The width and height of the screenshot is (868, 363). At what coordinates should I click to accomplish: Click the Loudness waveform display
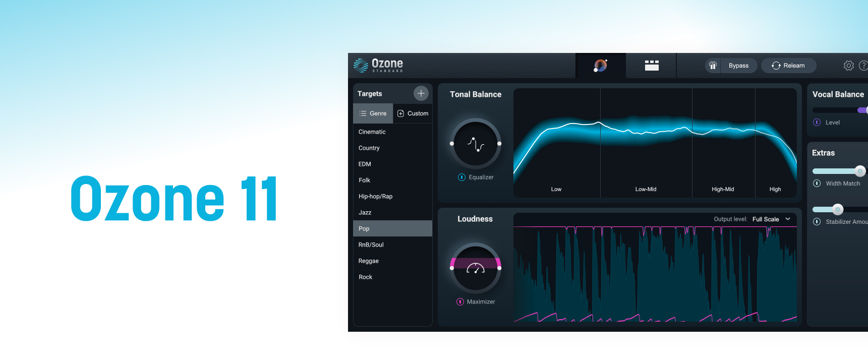[655, 273]
